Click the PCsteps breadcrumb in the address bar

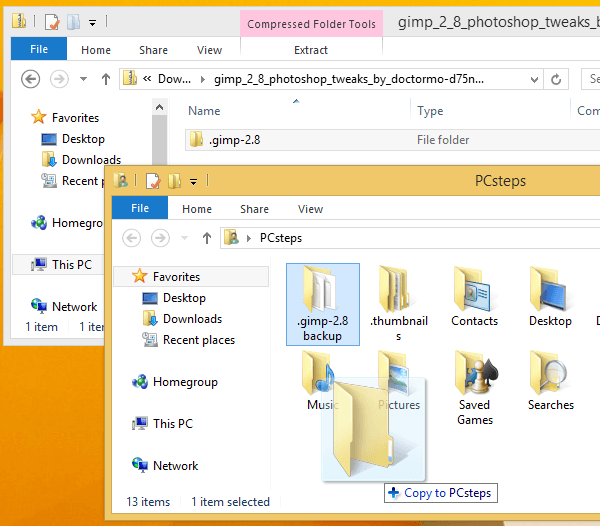point(281,238)
